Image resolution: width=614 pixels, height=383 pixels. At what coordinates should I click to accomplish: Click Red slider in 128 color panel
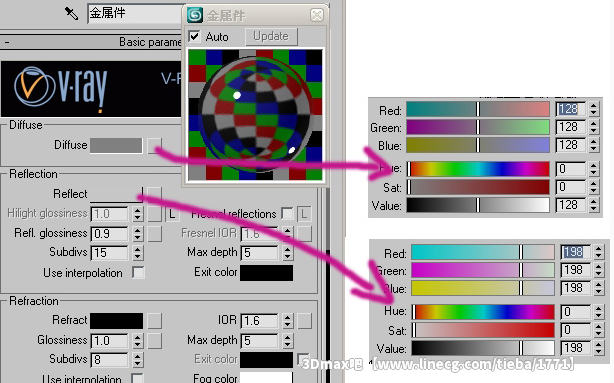(x=478, y=109)
